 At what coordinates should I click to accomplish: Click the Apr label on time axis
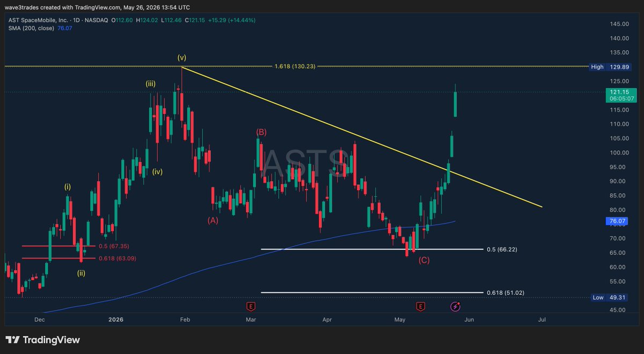point(327,320)
